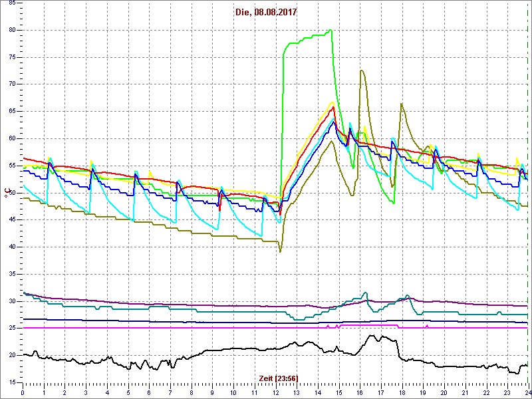Click hour 10 on the time axis
This screenshot has height=399, width=532.
click(233, 392)
